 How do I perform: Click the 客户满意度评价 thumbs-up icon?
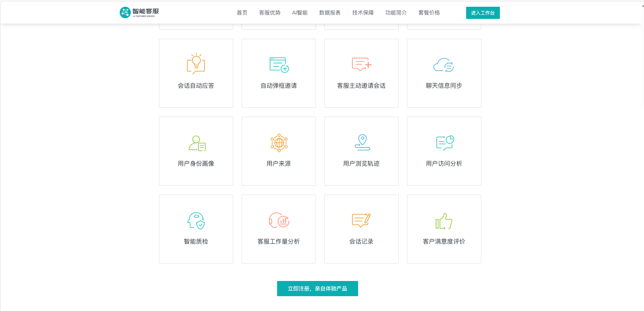(444, 221)
